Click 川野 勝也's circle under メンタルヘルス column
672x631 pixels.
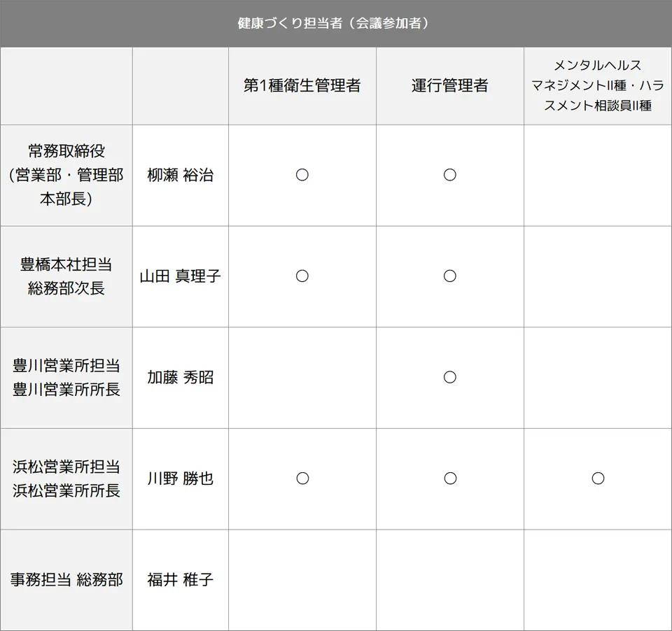click(x=598, y=478)
